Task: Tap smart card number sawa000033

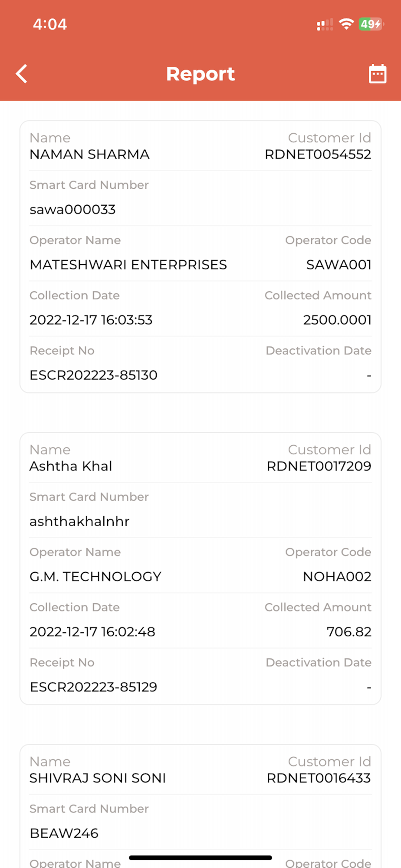Action: pos(72,210)
